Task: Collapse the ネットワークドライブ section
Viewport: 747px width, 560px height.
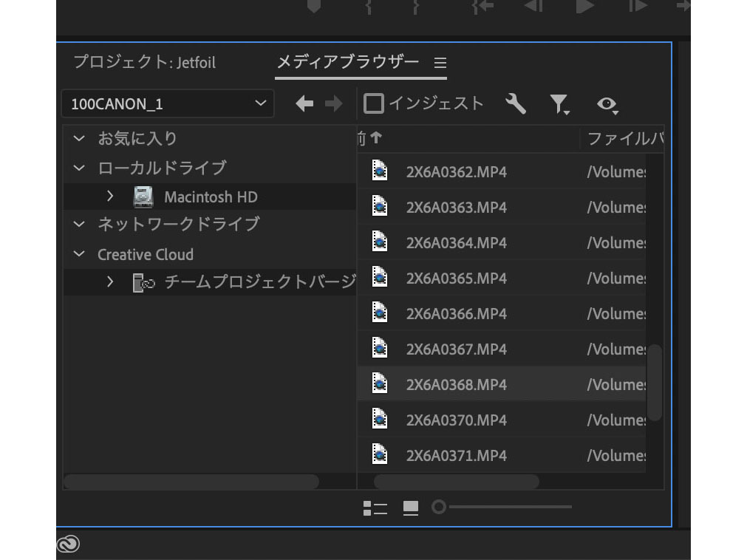Action: (x=78, y=225)
